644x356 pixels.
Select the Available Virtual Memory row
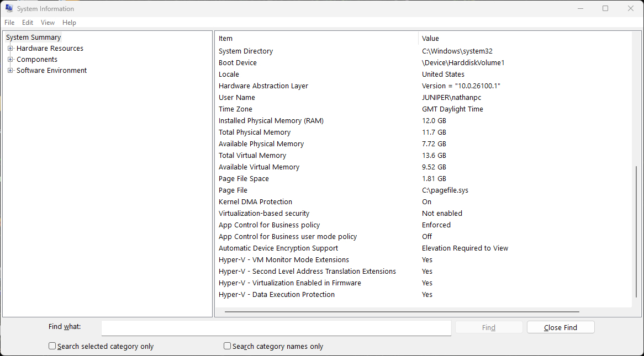[423, 167]
